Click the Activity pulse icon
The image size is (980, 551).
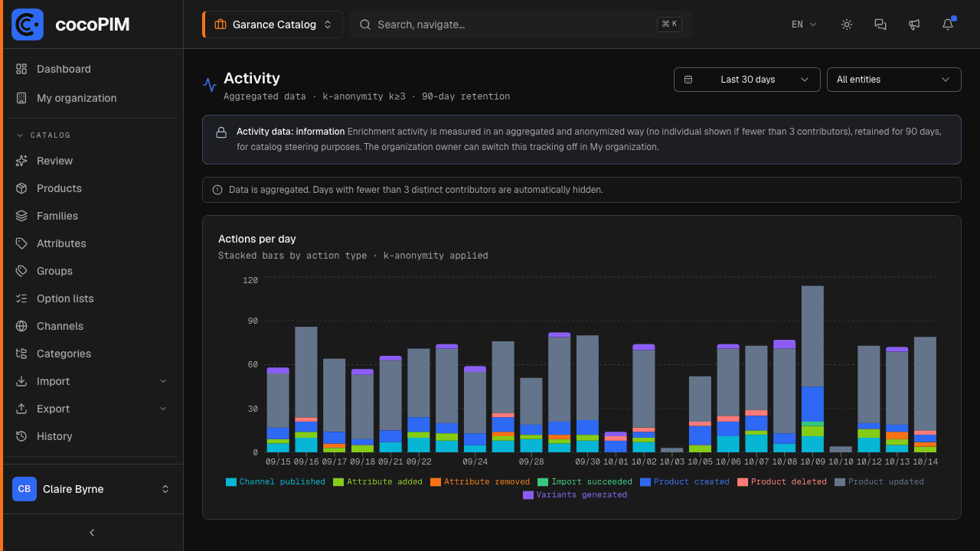pos(210,84)
